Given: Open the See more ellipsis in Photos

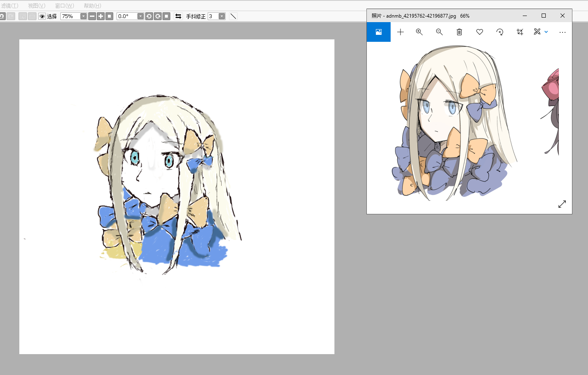Looking at the screenshot, I should [x=562, y=32].
